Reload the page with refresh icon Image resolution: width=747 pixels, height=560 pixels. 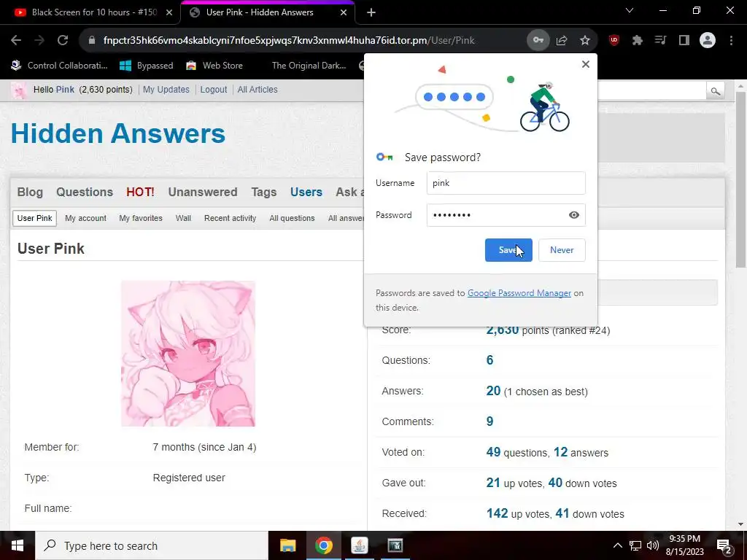pyautogui.click(x=63, y=41)
